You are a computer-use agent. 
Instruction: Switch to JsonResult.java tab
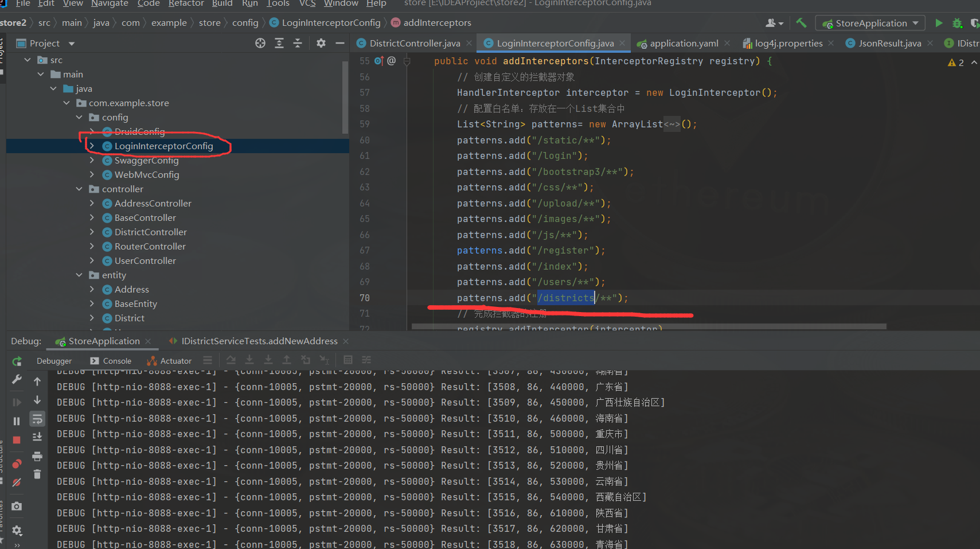click(889, 43)
